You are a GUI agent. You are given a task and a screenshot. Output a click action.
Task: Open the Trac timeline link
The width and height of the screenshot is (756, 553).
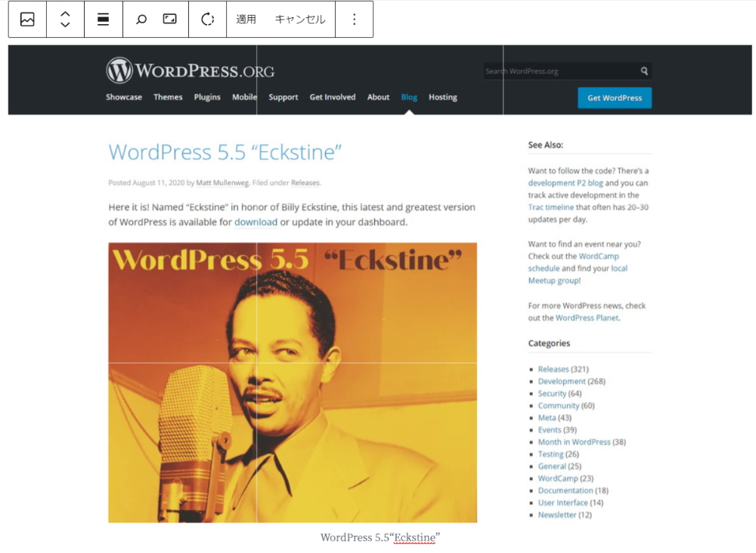click(550, 207)
